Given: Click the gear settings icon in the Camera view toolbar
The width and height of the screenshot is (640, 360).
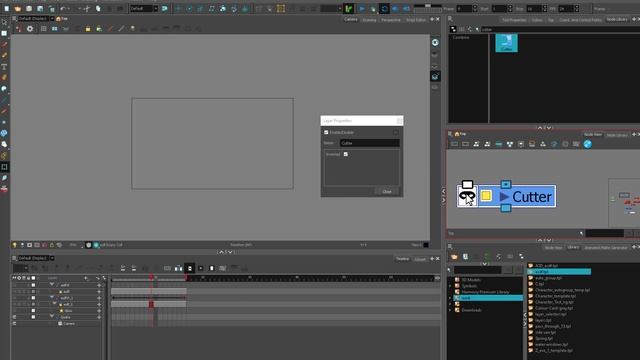Looking at the screenshot, I should click(x=30, y=29).
